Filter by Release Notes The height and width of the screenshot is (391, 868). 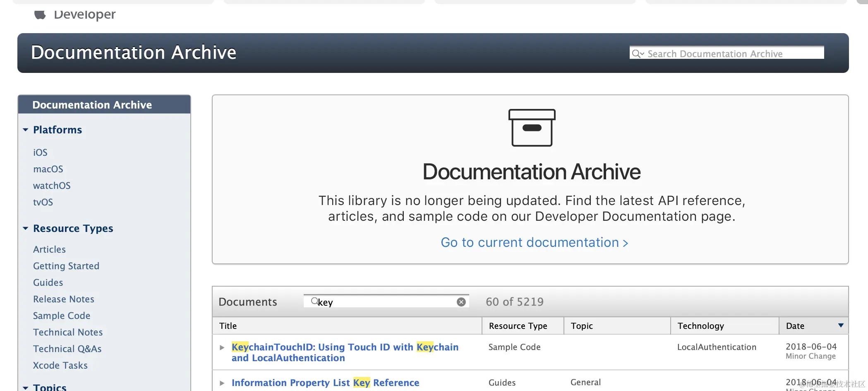(64, 299)
